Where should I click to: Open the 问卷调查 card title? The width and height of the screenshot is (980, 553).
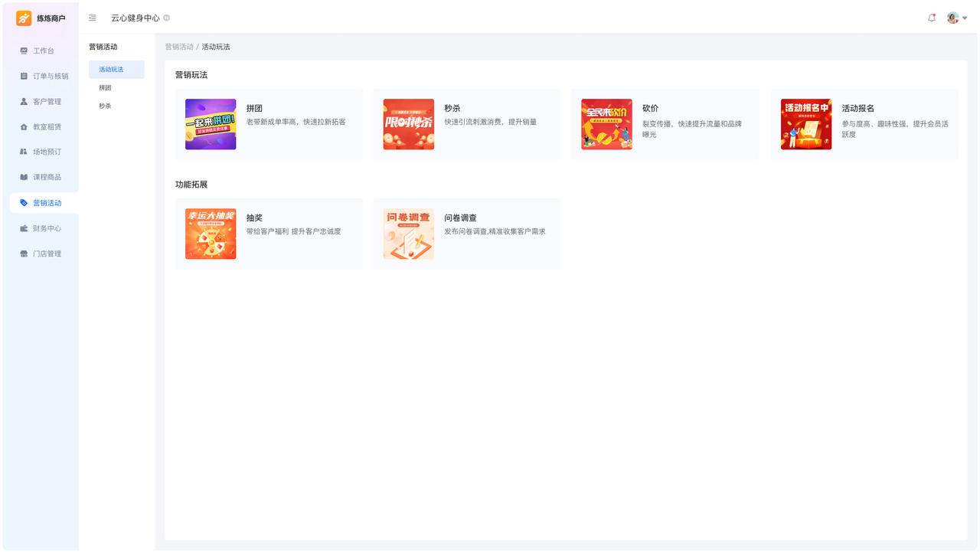[460, 218]
